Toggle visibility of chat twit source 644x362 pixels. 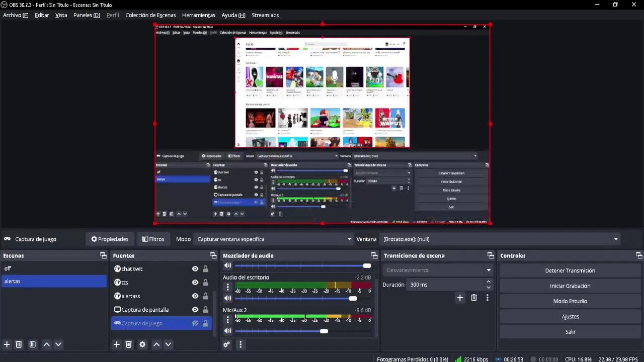pyautogui.click(x=195, y=269)
